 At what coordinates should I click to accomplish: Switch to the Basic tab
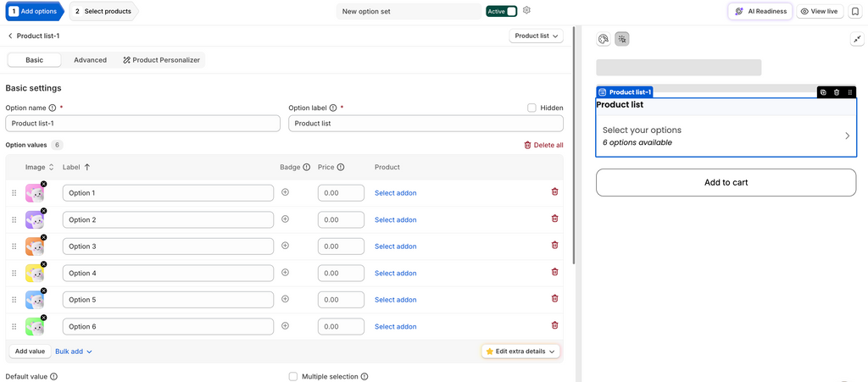(x=34, y=59)
